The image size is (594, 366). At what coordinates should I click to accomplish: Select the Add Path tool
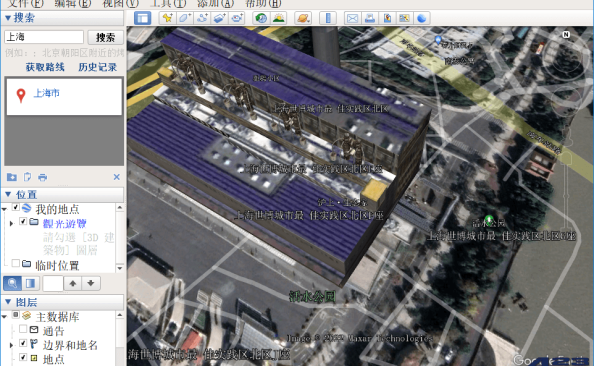pyautogui.click(x=202, y=18)
